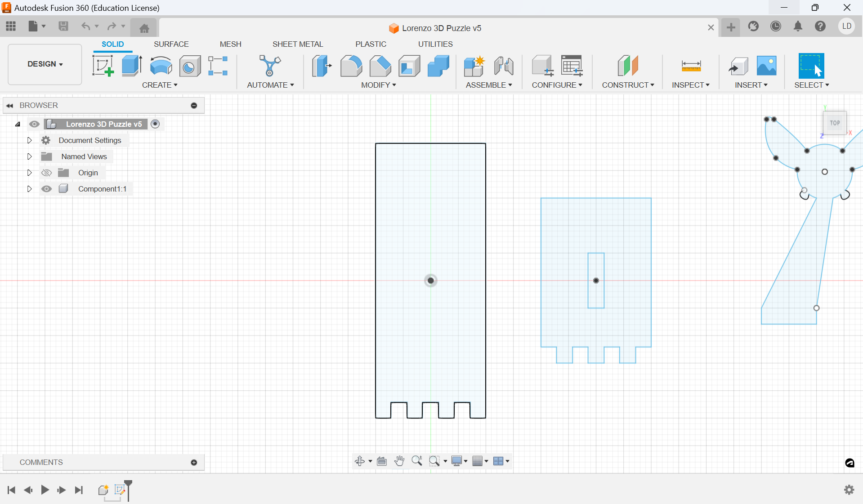This screenshot has height=504, width=863.
Task: Switch to the SURFACE tab
Action: 171,44
